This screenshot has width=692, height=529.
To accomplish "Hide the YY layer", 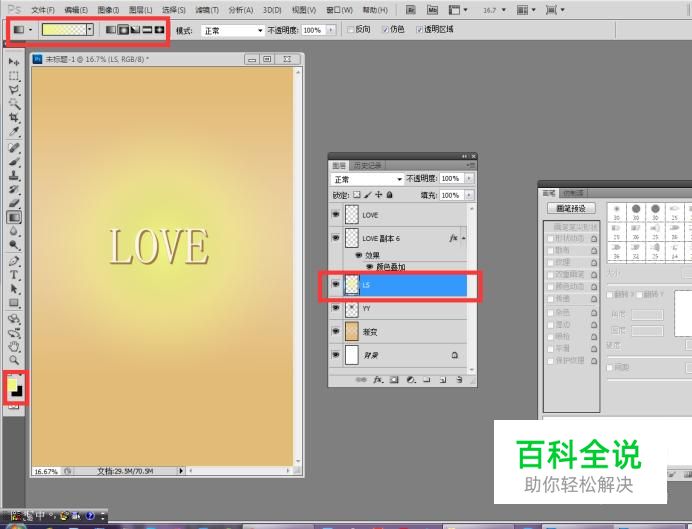I will tap(335, 308).
